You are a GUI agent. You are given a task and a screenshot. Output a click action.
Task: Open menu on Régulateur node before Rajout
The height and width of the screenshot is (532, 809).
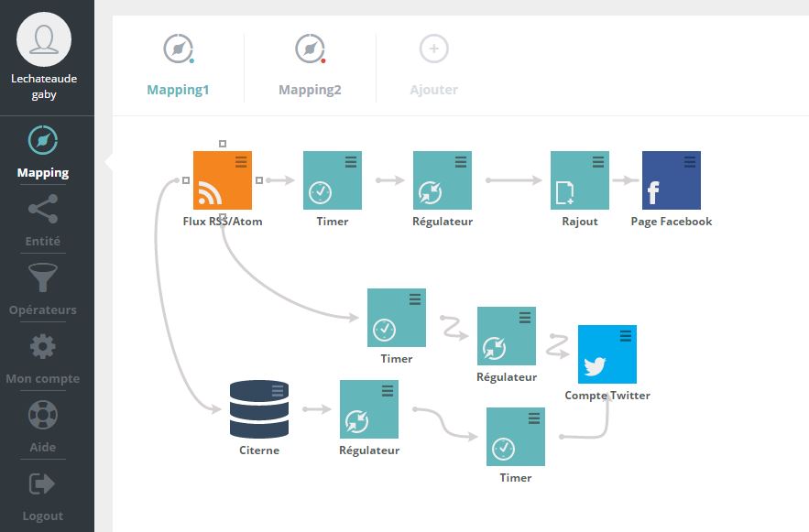coord(461,162)
